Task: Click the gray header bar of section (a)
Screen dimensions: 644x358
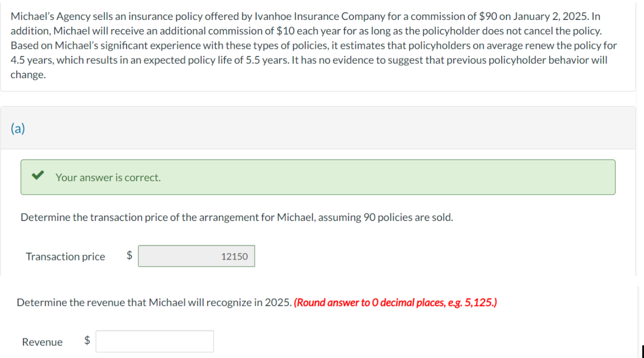Action: [305, 127]
